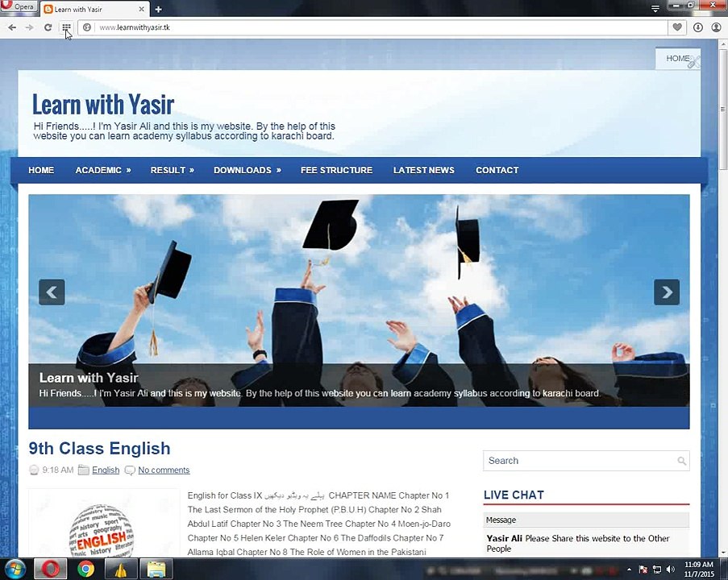Screen dimensions: 728x580
Task: Expand the RESULT menu
Action: [173, 170]
